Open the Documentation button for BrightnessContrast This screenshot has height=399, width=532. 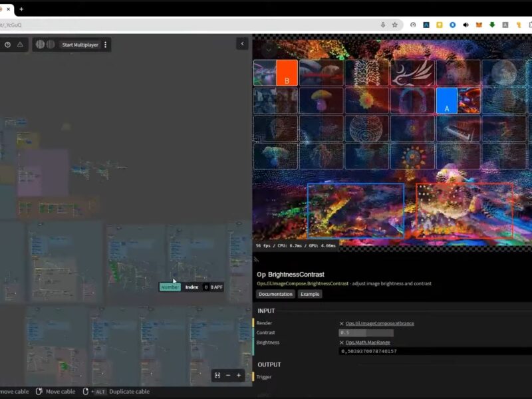click(x=275, y=294)
